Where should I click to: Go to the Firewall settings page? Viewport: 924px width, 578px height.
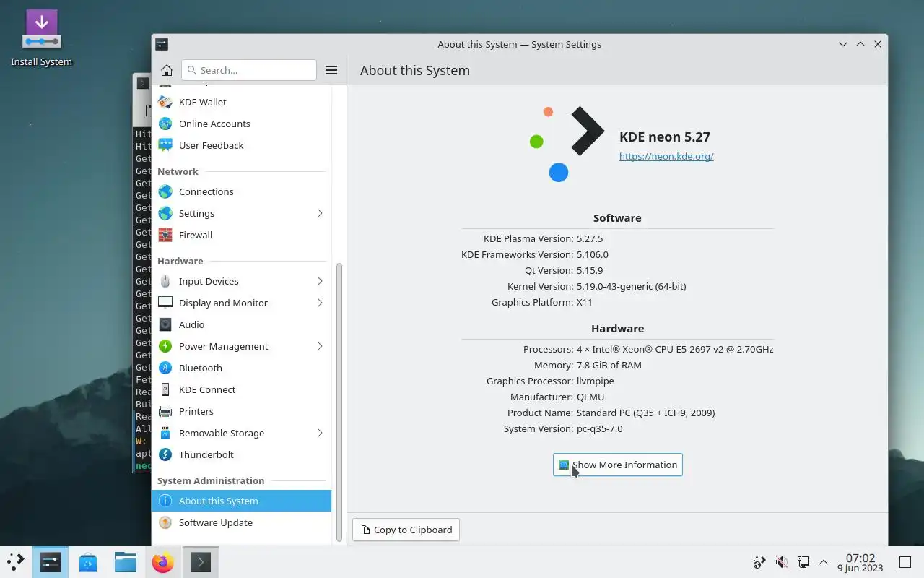[x=241, y=235]
